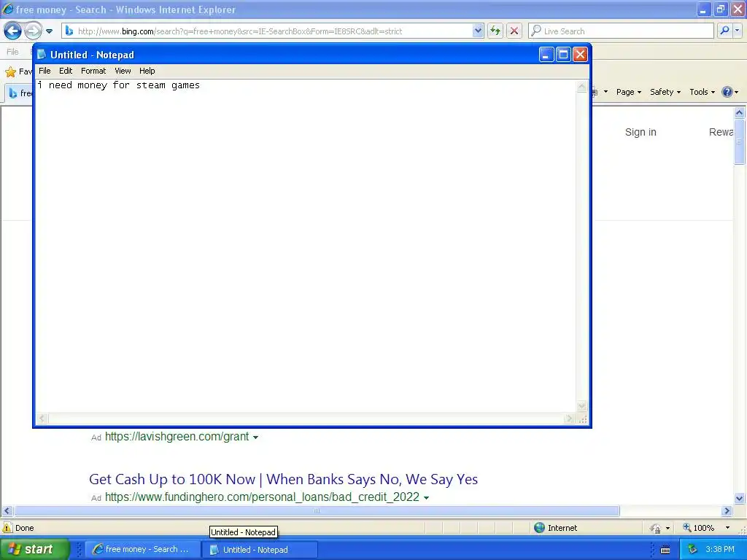
Task: Open 'Get Cash Up to 100K Now' result
Action: (283, 479)
